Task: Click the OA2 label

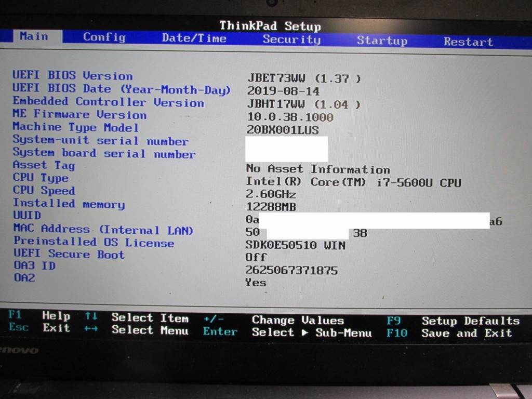Action: point(24,277)
